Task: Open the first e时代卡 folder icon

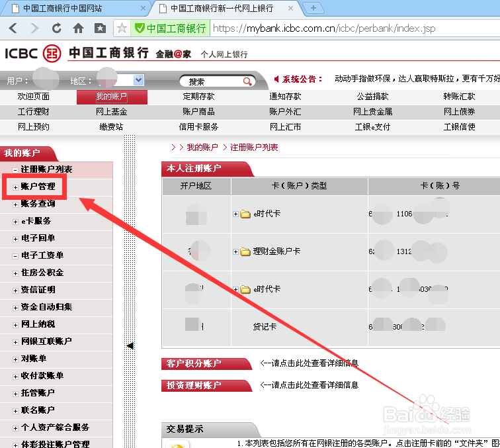Action: coord(245,214)
